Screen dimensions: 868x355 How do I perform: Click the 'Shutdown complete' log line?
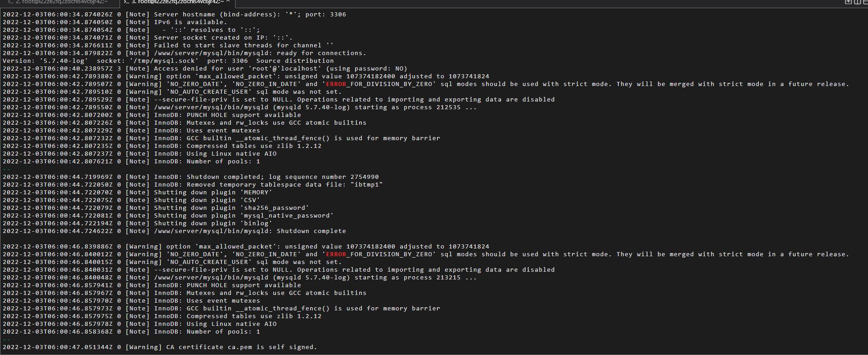tap(174, 231)
